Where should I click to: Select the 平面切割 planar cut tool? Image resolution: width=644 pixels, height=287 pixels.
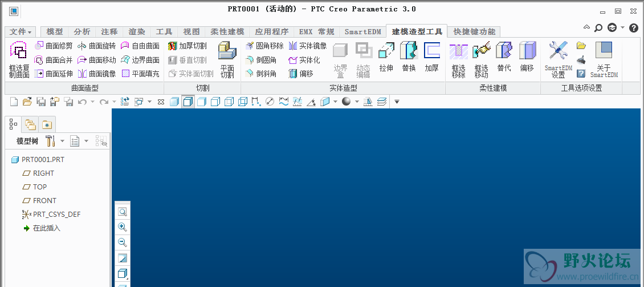tap(227, 60)
